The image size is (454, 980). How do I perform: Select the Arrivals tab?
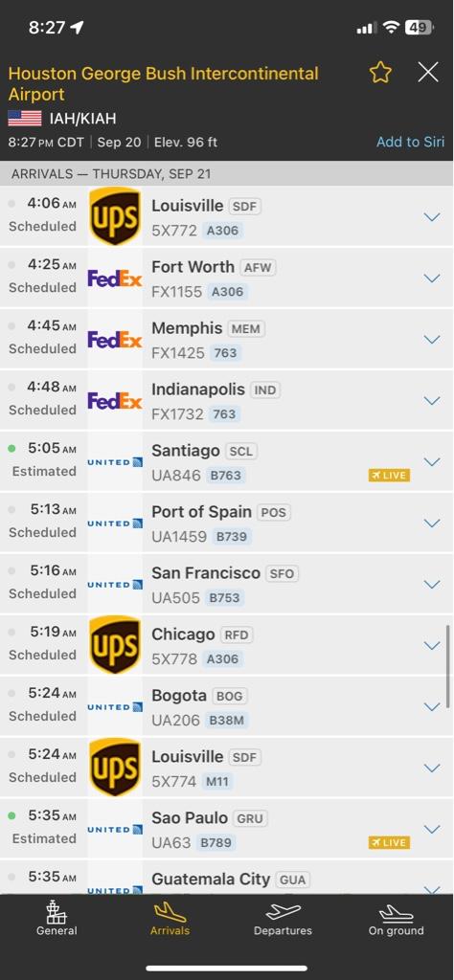tap(170, 918)
